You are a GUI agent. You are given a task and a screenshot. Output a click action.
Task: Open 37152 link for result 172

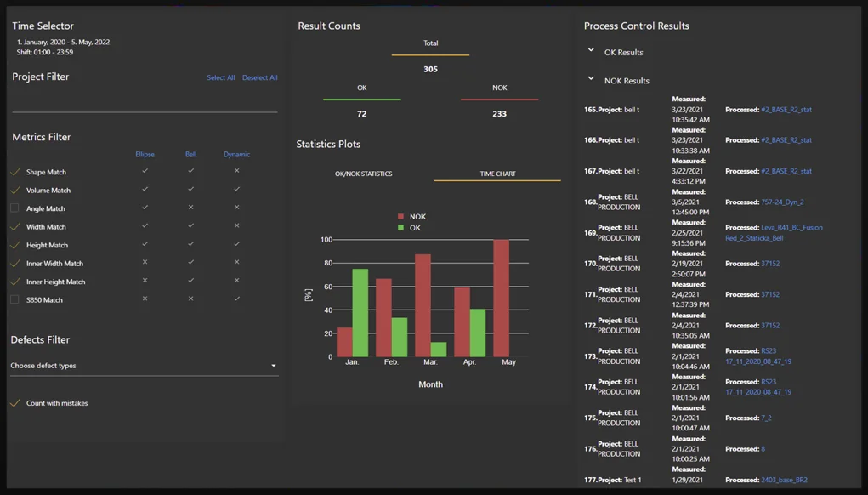770,326
